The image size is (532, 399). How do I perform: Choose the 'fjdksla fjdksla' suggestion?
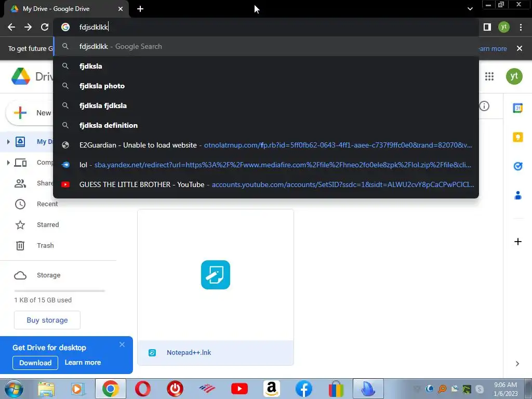click(266, 105)
